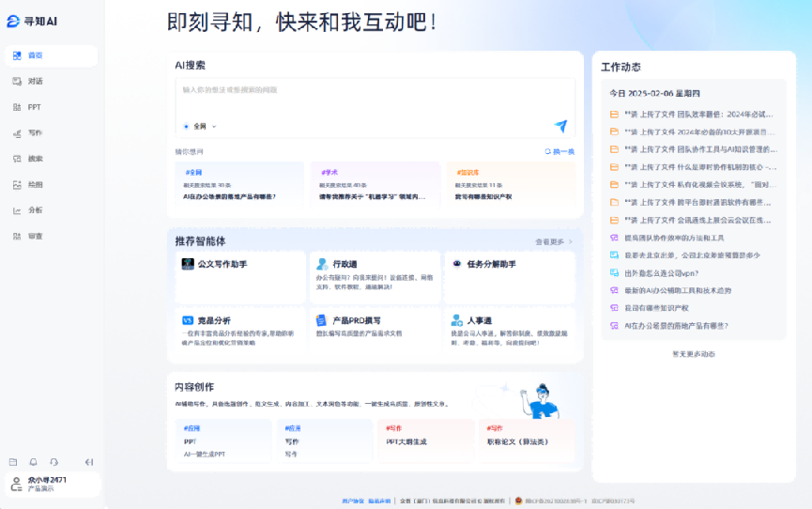Click the 人事通 agent icon
Image resolution: width=812 pixels, height=509 pixels.
(x=456, y=320)
